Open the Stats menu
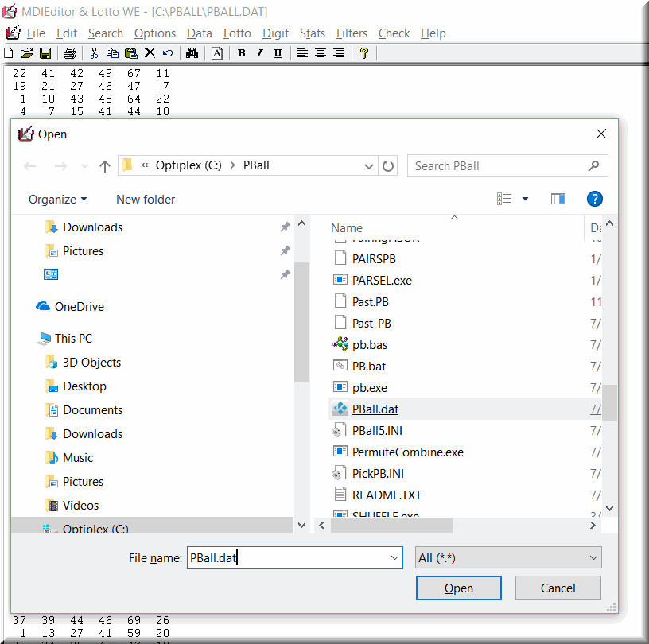Viewport: 649px width, 644px height. (313, 33)
